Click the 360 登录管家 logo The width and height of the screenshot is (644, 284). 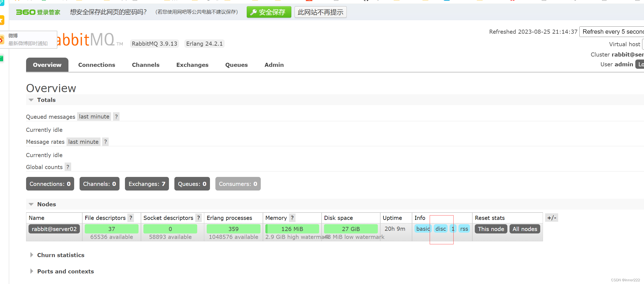38,12
